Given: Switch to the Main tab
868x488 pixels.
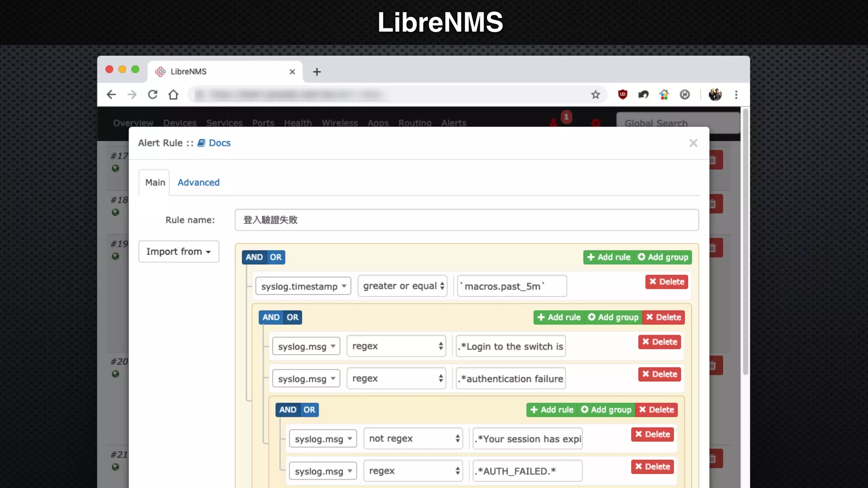Looking at the screenshot, I should [x=155, y=183].
